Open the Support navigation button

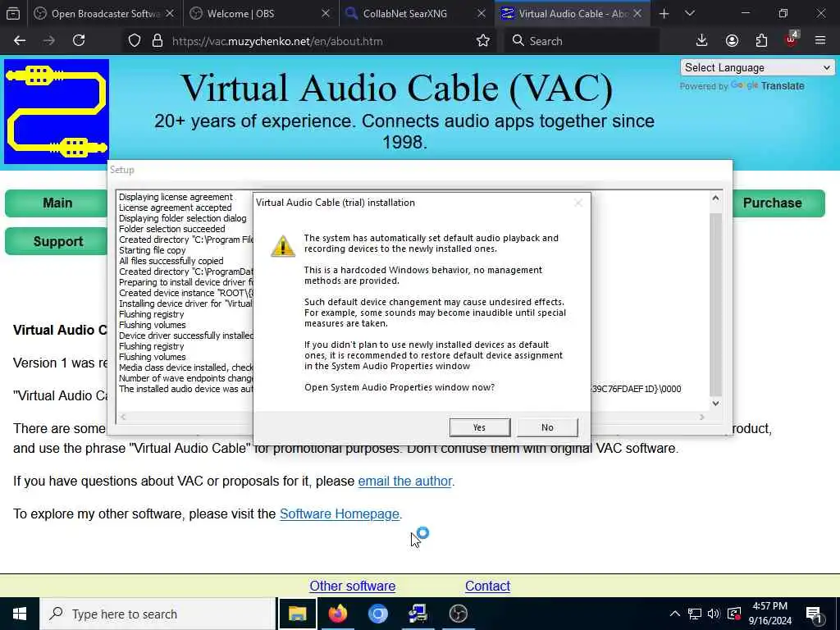click(57, 242)
